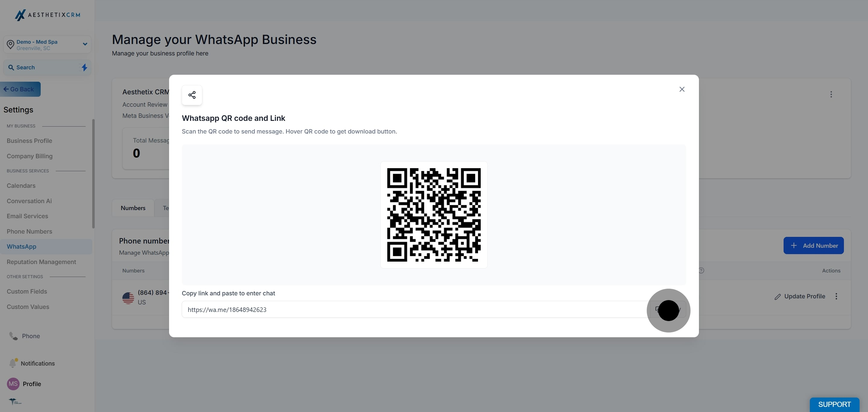This screenshot has width=868, height=412.
Task: Open Phone Numbers settings
Action: (x=29, y=231)
